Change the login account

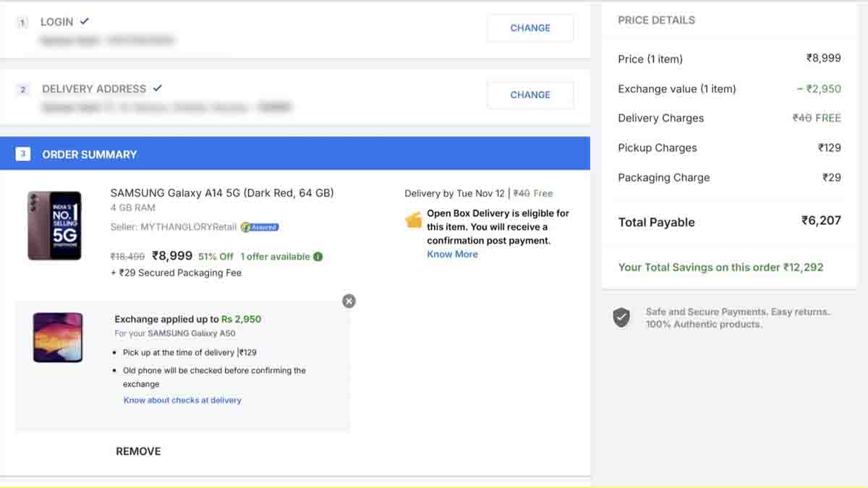pyautogui.click(x=530, y=28)
